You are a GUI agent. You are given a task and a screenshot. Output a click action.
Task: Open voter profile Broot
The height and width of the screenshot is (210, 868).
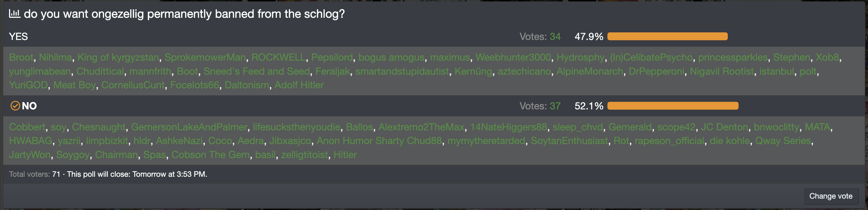[x=21, y=57]
